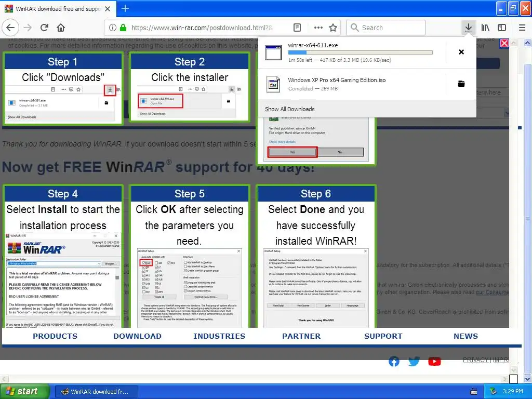Toggle reader view in the address bar

297,28
